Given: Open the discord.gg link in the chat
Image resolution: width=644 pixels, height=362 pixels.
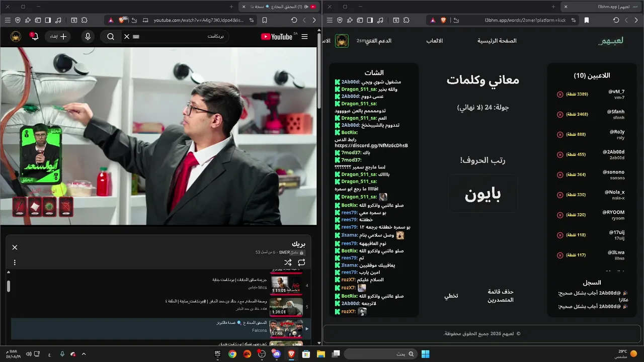Looking at the screenshot, I should tap(371, 146).
